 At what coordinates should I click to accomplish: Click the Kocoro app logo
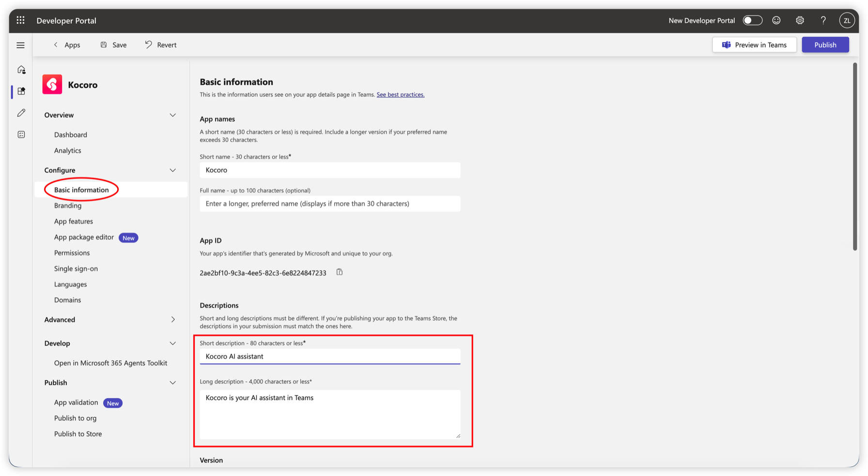[x=52, y=84]
